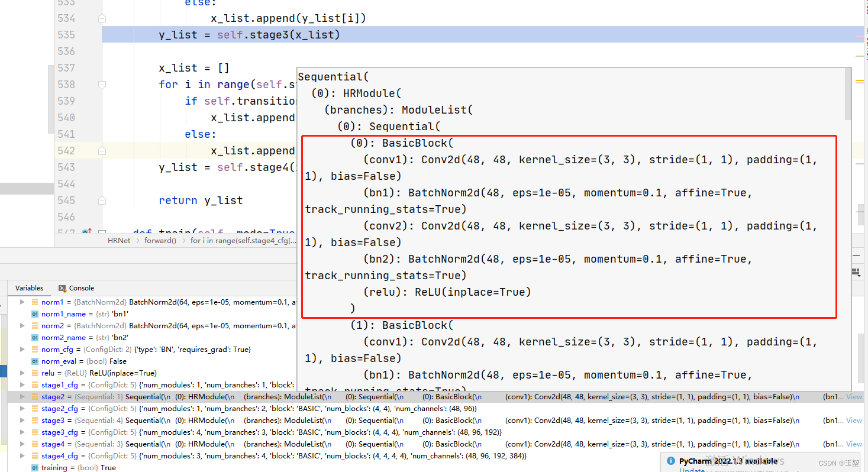This screenshot has height=472, width=868.
Task: Click the 'x_list = []' code line
Action: tap(193, 68)
